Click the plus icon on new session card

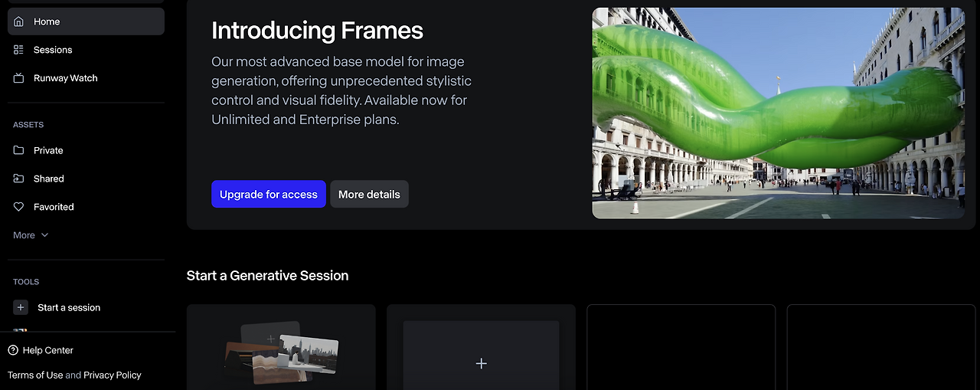coord(481,363)
